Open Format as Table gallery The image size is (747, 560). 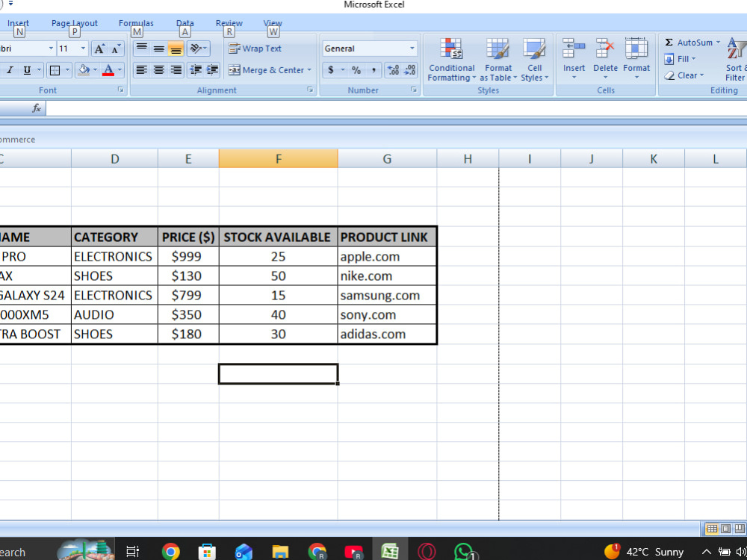pos(498,60)
